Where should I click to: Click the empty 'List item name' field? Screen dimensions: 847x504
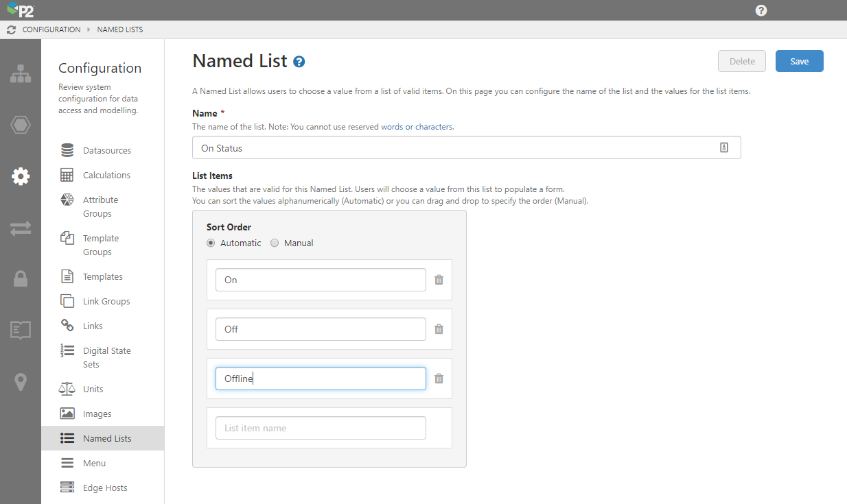(x=321, y=428)
